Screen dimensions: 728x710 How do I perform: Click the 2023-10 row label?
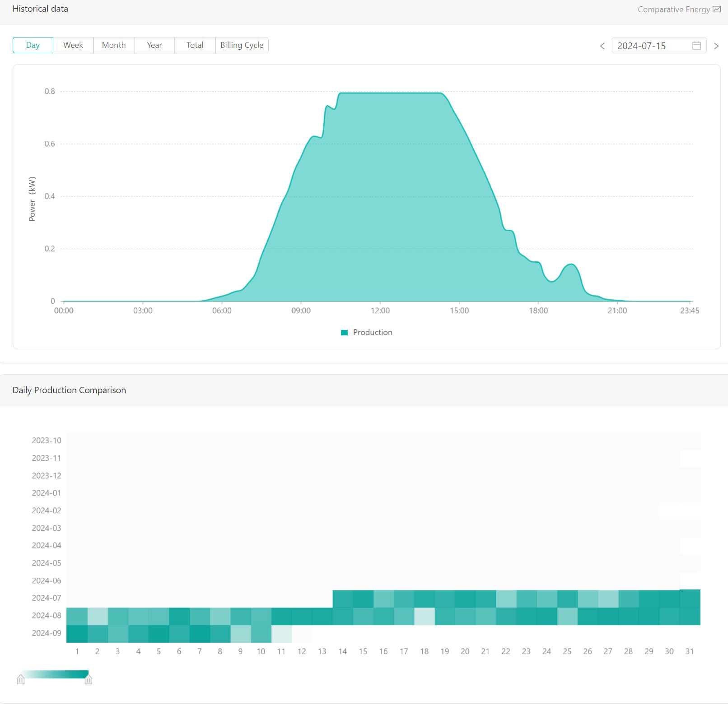[47, 441]
